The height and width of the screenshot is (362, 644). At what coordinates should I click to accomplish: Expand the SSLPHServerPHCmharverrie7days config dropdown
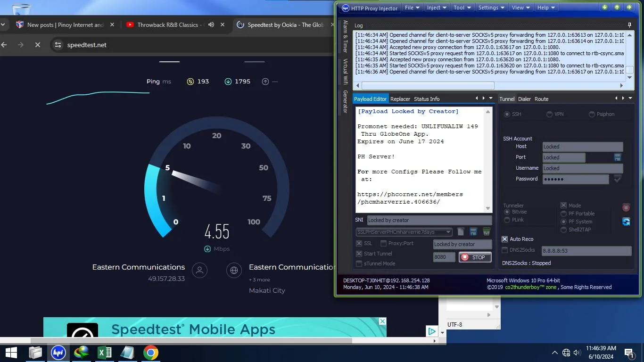pos(448,232)
